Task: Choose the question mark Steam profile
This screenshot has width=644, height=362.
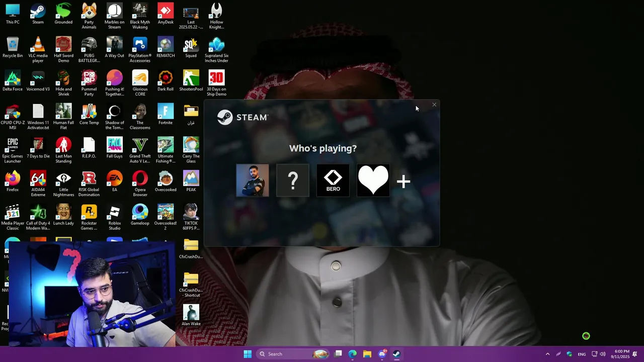Action: [x=293, y=180]
